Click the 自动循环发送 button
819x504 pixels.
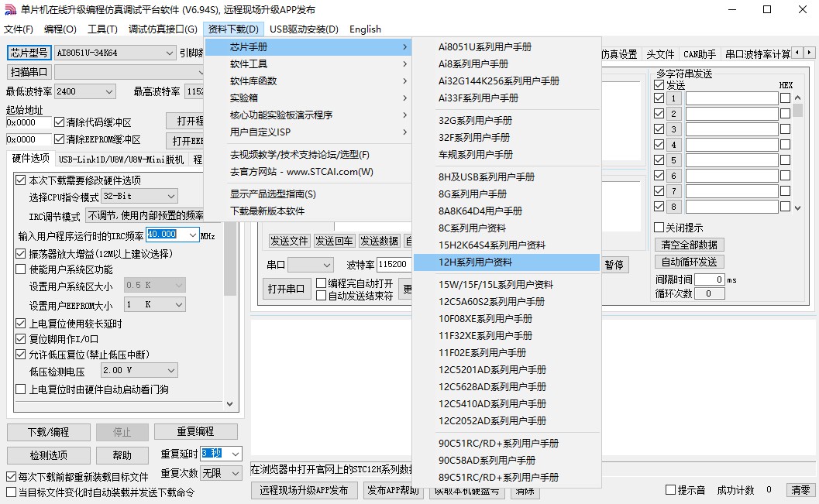690,262
